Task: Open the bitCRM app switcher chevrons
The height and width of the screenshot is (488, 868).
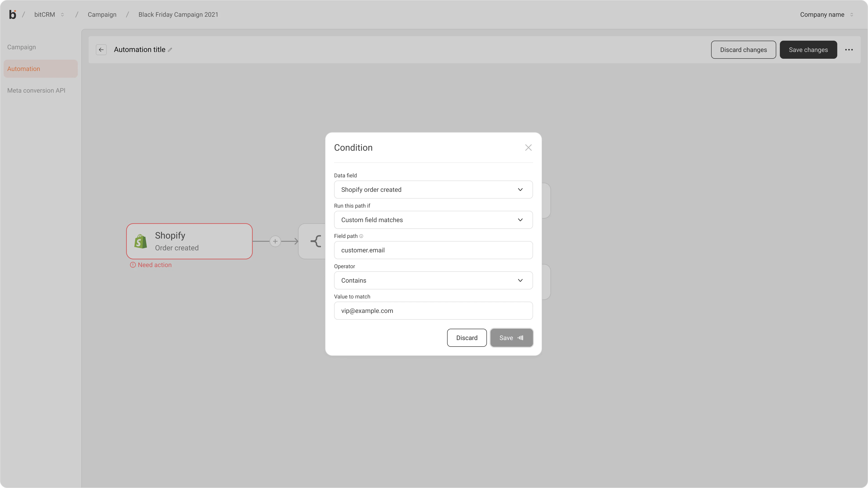Action: (62, 14)
